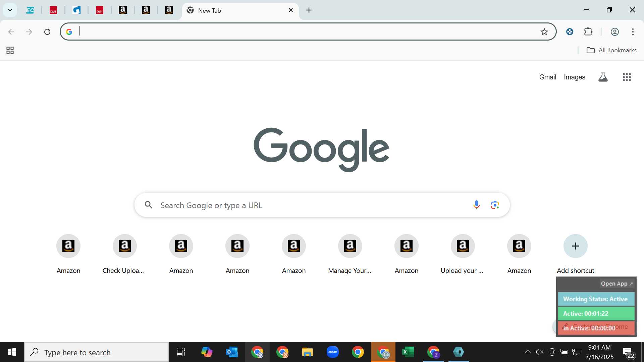
Task: Launch Copilot from the taskbar
Action: coord(207,352)
